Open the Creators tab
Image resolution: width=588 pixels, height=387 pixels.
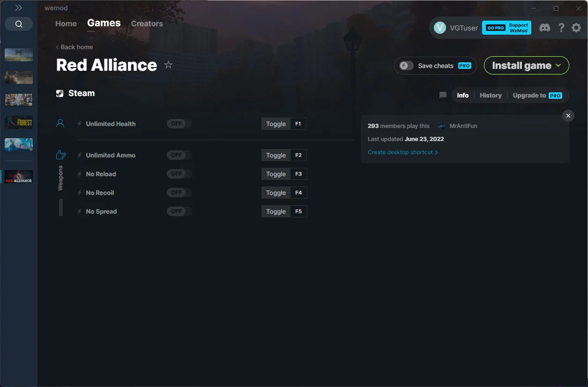(147, 23)
